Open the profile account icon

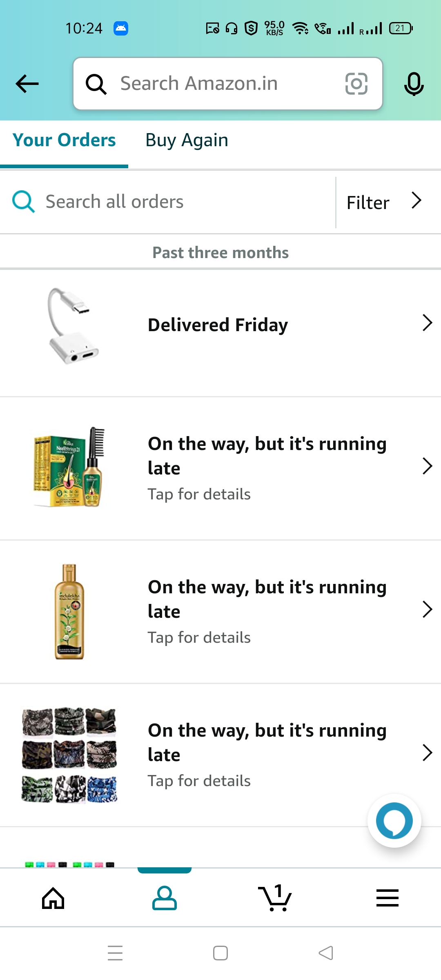coord(164,898)
